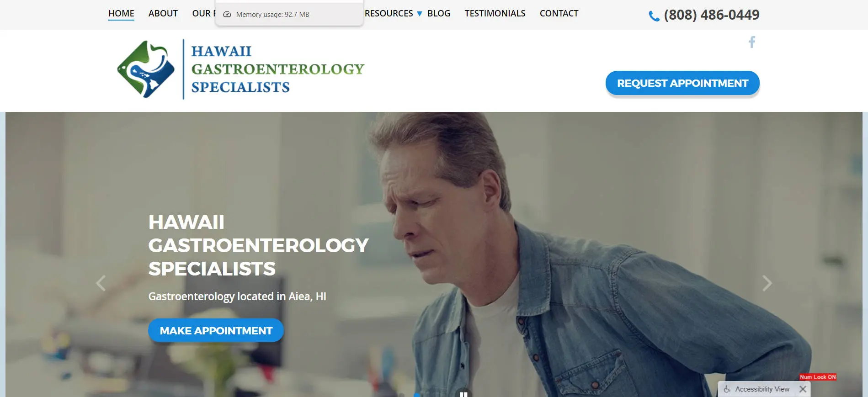Dismiss the Accessibility View bar
Screen dimensions: 868x397
(803, 389)
